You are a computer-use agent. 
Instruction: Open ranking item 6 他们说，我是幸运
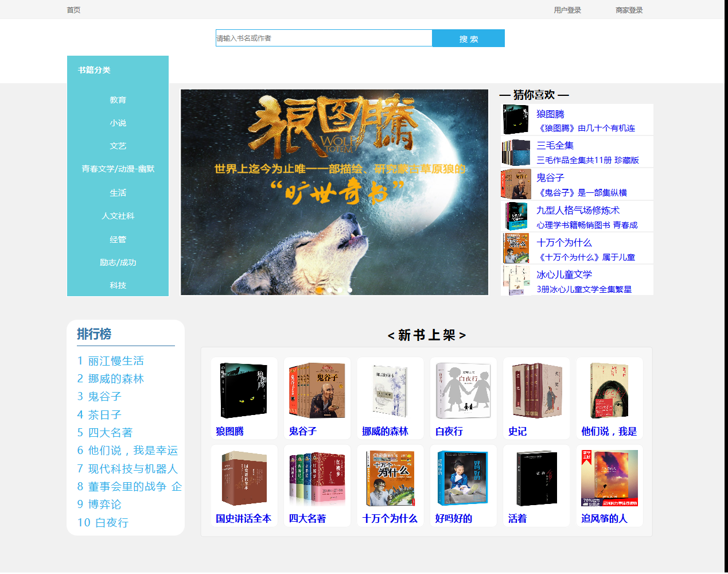click(127, 450)
